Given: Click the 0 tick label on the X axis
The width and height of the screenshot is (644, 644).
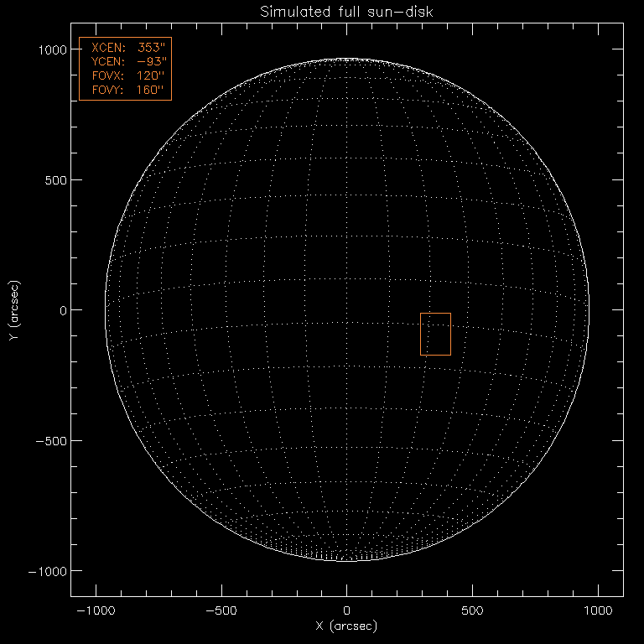Looking at the screenshot, I should pos(347,611).
